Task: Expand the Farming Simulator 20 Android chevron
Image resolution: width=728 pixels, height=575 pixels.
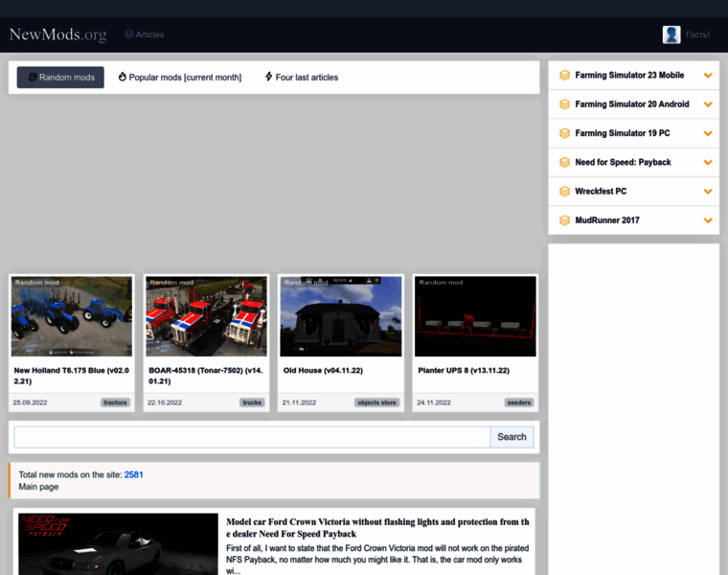Action: (x=708, y=104)
